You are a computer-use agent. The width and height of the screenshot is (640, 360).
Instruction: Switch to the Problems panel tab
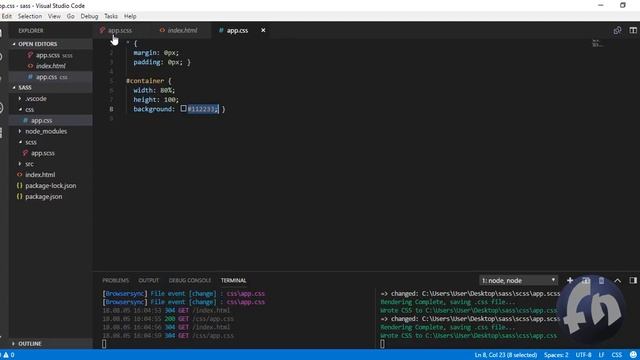pos(116,280)
